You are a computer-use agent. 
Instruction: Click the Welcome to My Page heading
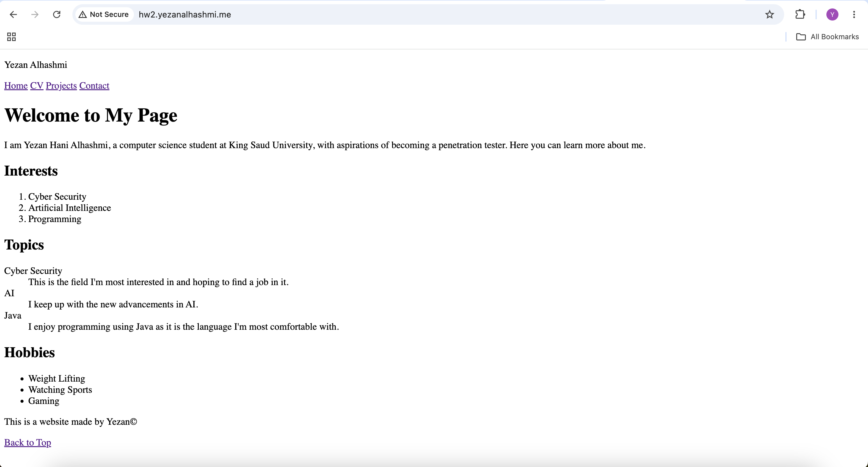click(x=91, y=115)
